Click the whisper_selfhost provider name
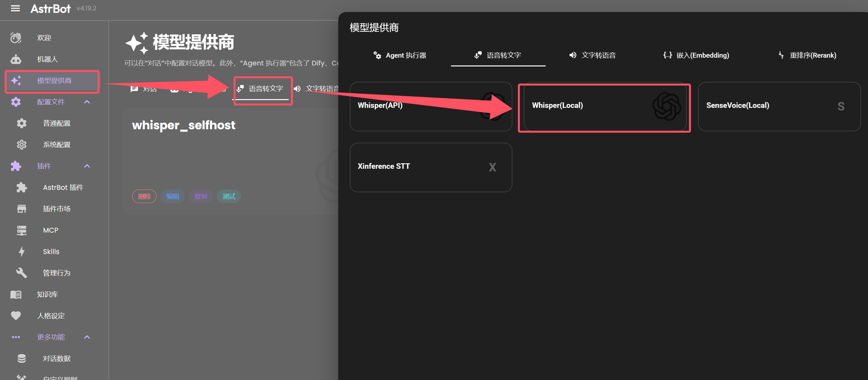The width and height of the screenshot is (868, 380). pyautogui.click(x=184, y=125)
